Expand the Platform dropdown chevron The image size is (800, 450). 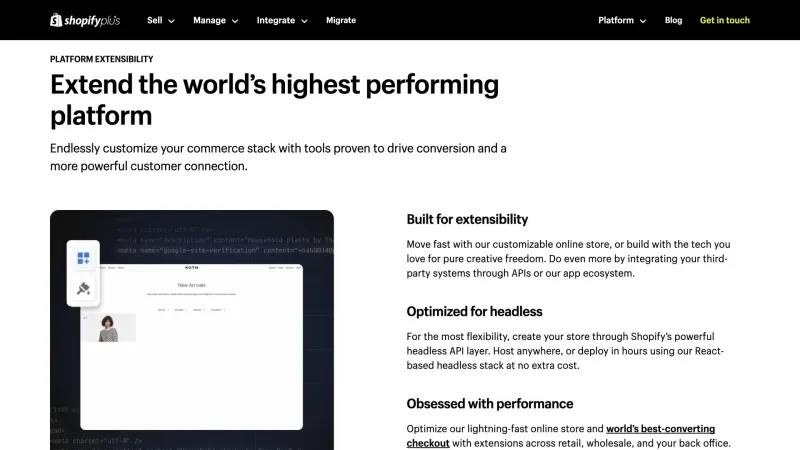643,21
